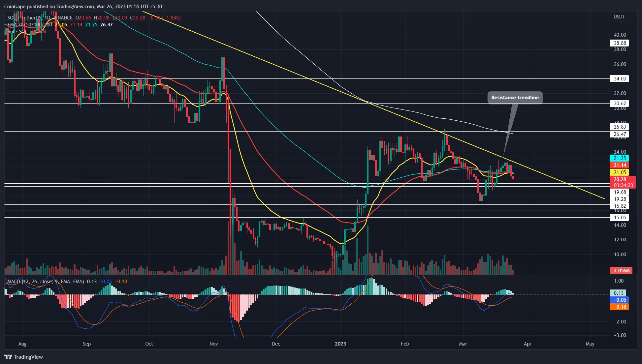
Task: Click the Resistance trendline annotation label
Action: pyautogui.click(x=515, y=98)
